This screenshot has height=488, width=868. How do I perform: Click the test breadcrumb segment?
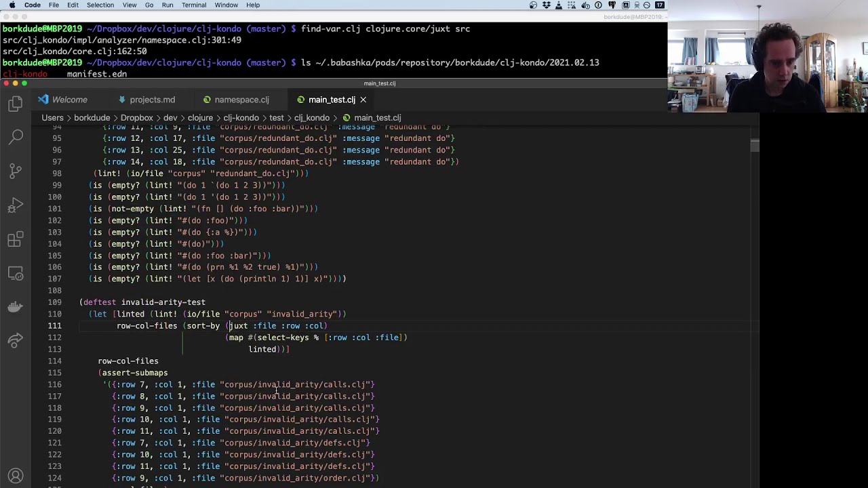click(x=277, y=118)
